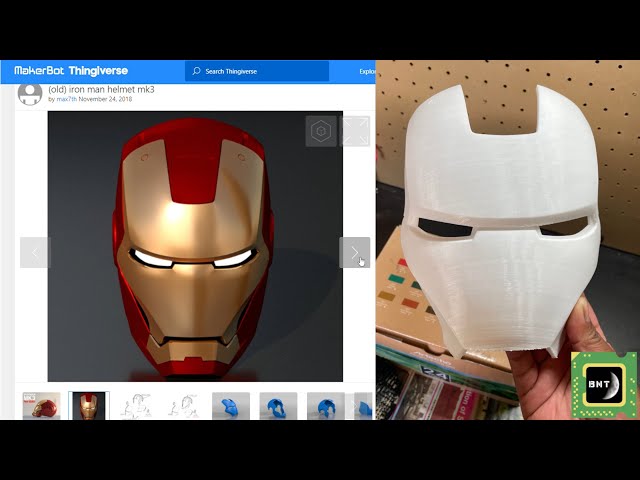Click the 'November 24, 2018' date text
Screen dimensions: 640x480
105,99
